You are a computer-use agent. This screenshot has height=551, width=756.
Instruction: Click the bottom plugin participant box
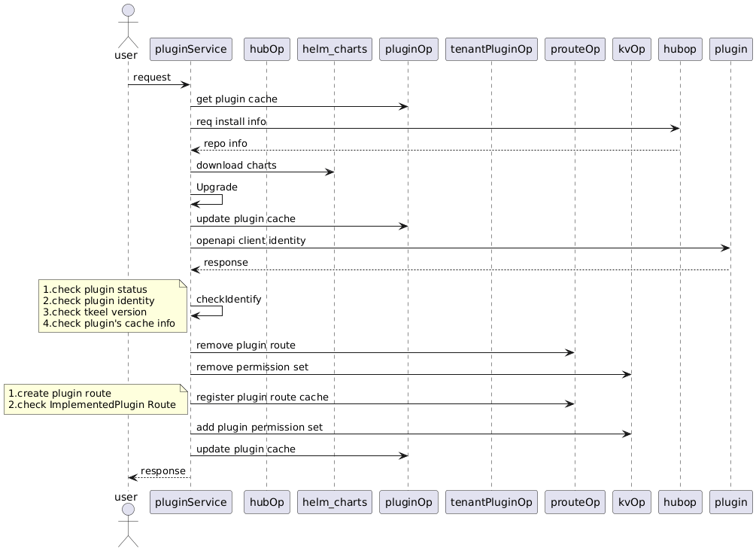pyautogui.click(x=730, y=500)
